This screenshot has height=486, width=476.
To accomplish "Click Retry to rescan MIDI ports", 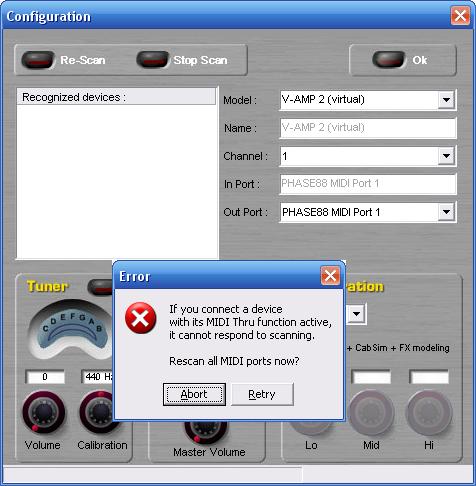I will click(x=262, y=394).
